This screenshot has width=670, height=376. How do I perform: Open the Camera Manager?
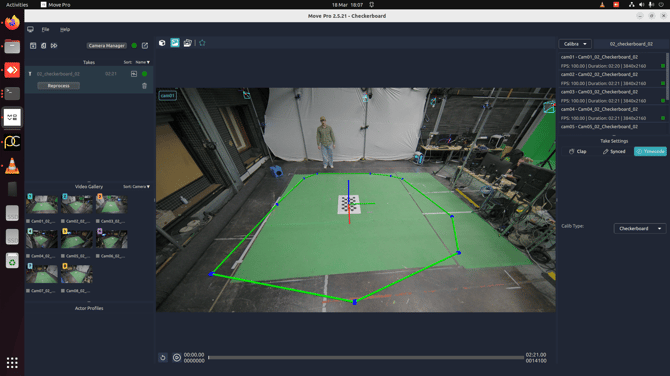[107, 46]
